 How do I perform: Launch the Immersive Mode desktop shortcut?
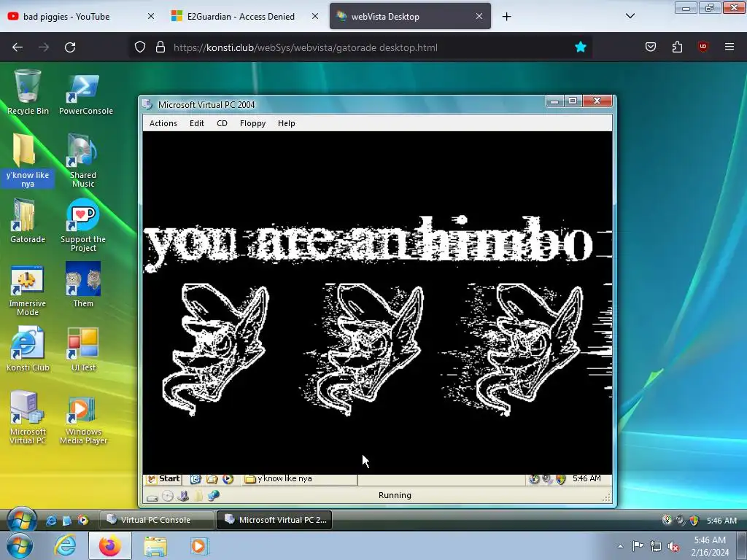[28, 289]
